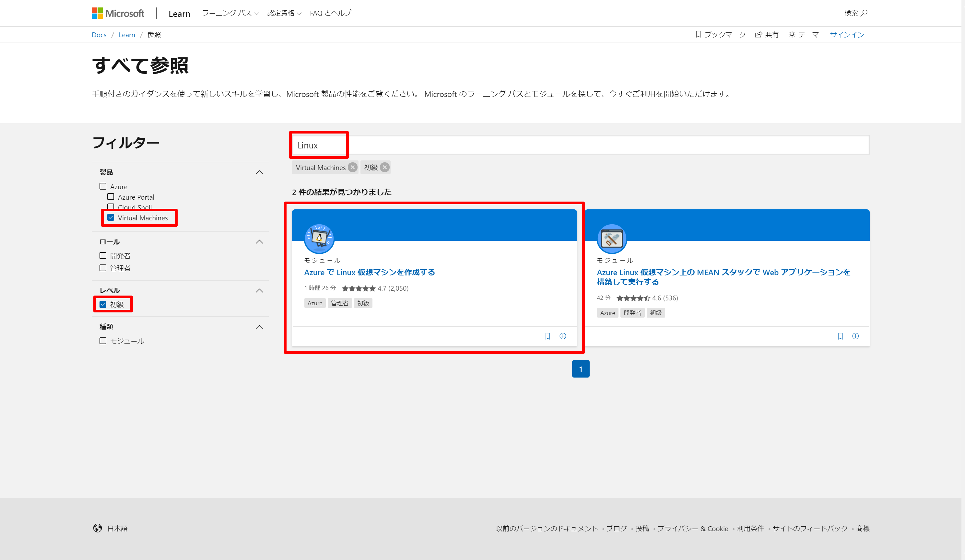Open the 認定資格 menu
The height and width of the screenshot is (560, 965).
[x=284, y=13]
